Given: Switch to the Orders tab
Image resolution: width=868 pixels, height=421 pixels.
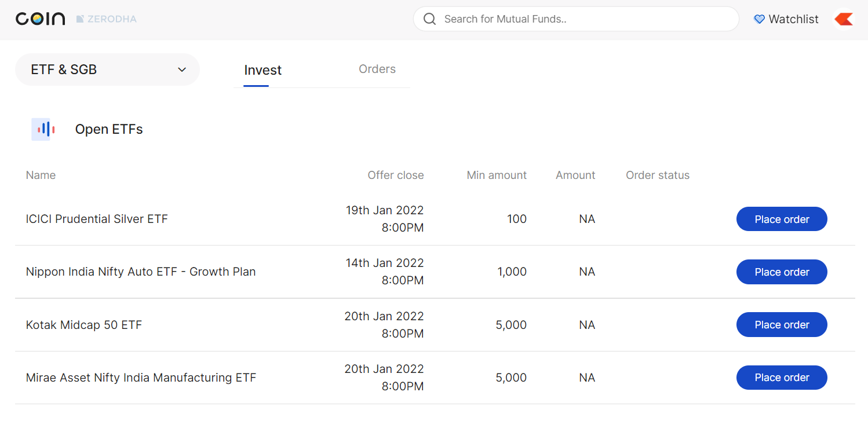Looking at the screenshot, I should [x=377, y=69].
